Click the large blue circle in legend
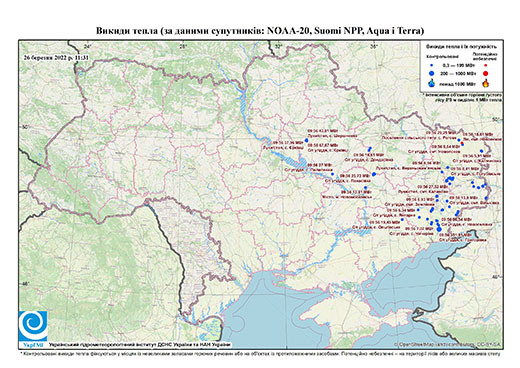Screen dimensions: 520x368 tap(432, 73)
